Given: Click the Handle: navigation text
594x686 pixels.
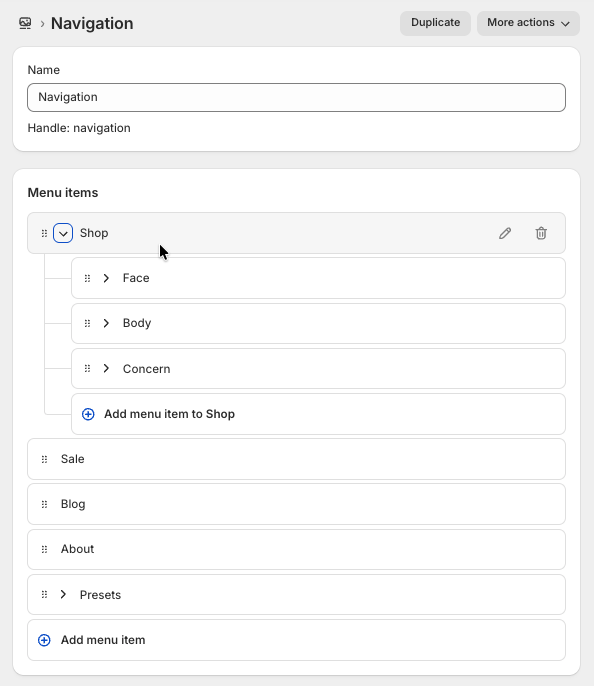Looking at the screenshot, I should click(x=79, y=128).
